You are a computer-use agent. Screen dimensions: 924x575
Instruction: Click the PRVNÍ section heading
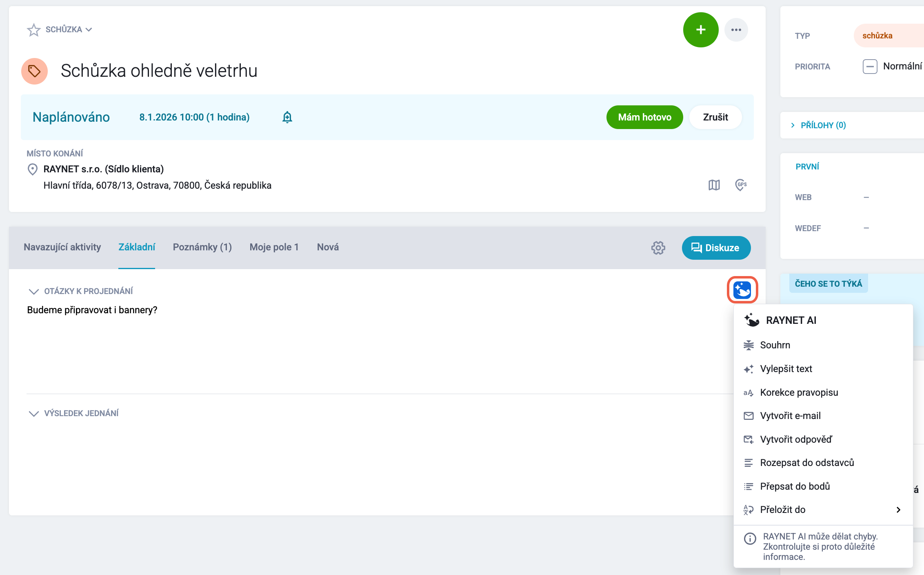coord(807,167)
